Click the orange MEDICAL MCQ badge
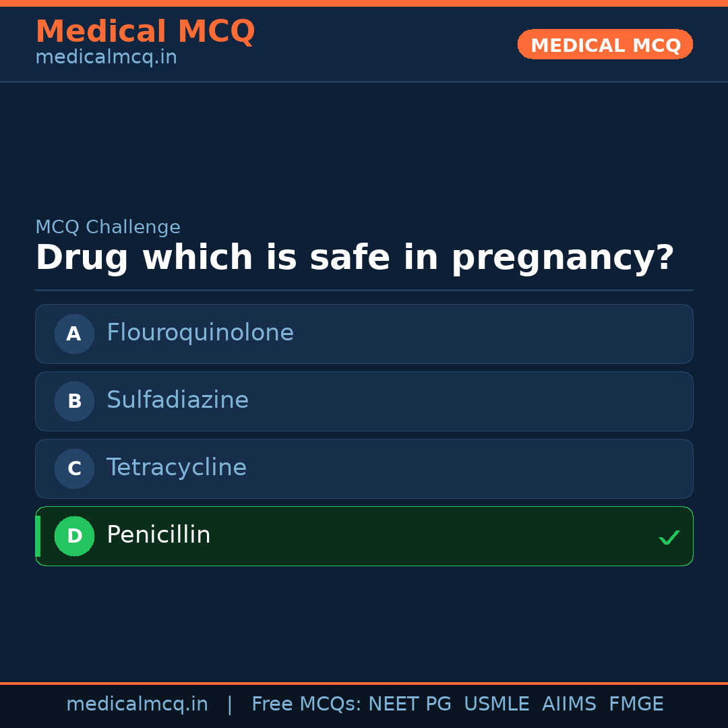 click(x=605, y=44)
